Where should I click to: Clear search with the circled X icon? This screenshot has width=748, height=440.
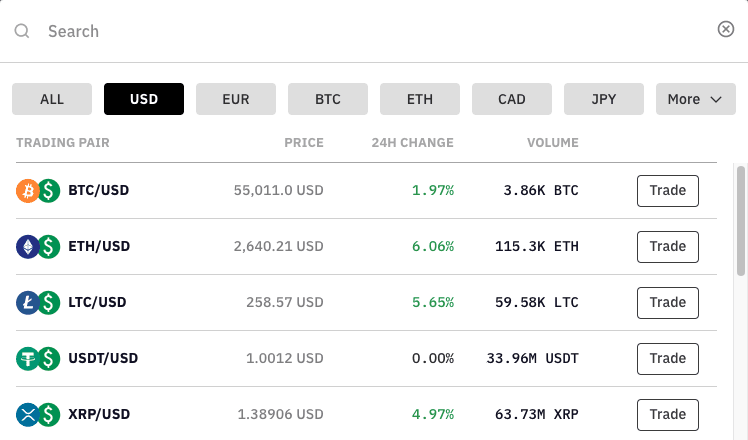click(x=726, y=30)
